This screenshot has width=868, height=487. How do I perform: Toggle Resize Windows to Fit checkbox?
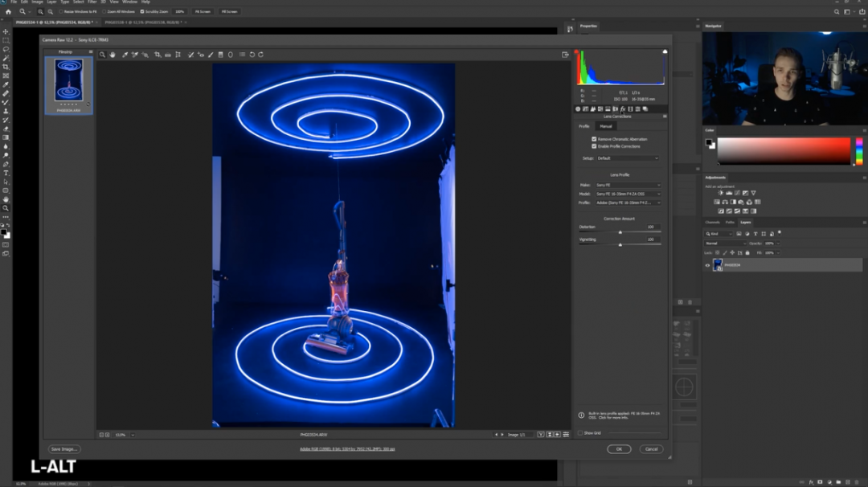61,11
